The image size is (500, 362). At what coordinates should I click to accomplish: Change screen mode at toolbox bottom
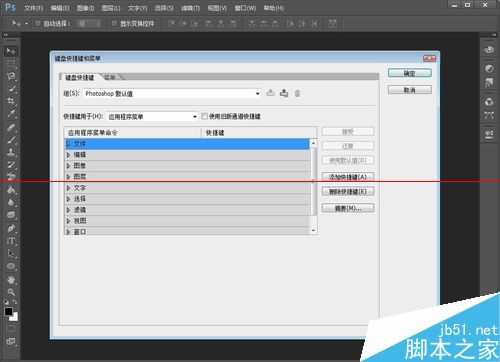[x=11, y=341]
